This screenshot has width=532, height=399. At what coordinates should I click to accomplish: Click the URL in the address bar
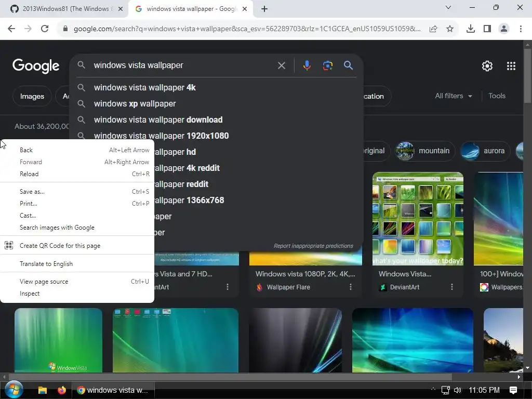pos(247,29)
